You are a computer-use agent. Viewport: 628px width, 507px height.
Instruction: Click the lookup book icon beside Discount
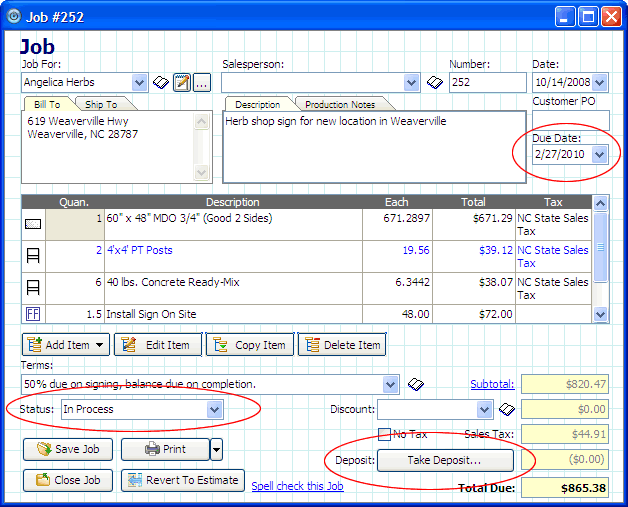507,409
